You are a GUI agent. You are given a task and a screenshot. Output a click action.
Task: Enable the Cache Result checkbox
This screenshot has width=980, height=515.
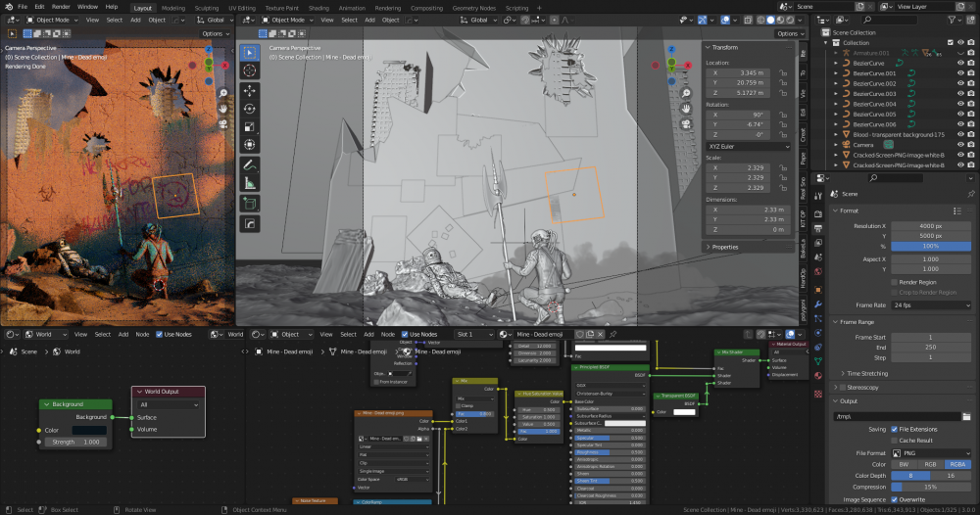tap(895, 441)
